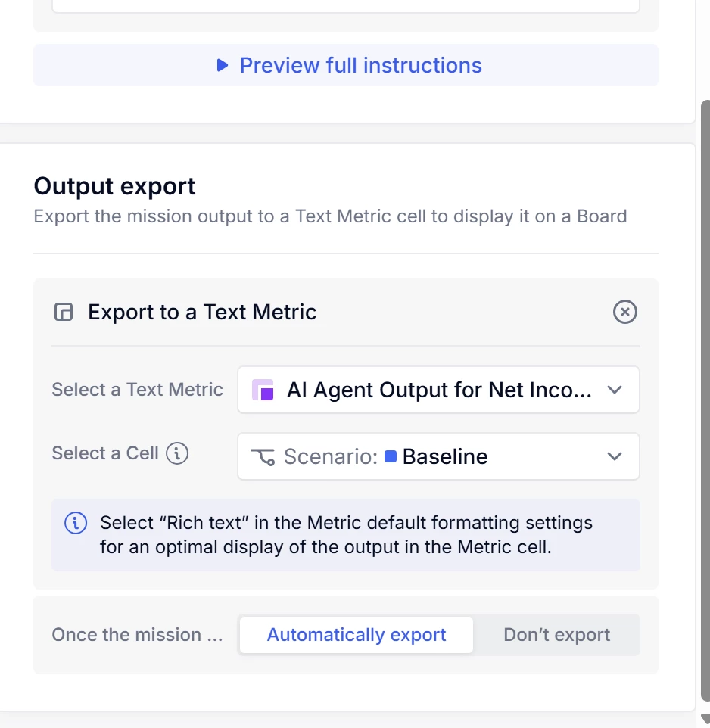Screen dimensions: 710x728
Task: Click the Scenario branch icon in cell selector
Action: tap(263, 456)
